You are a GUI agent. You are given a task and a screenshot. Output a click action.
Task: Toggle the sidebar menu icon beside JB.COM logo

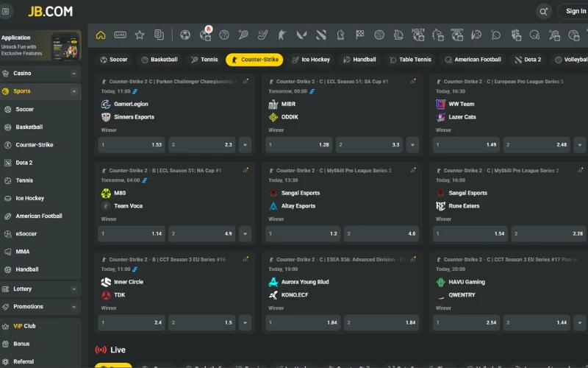point(7,11)
